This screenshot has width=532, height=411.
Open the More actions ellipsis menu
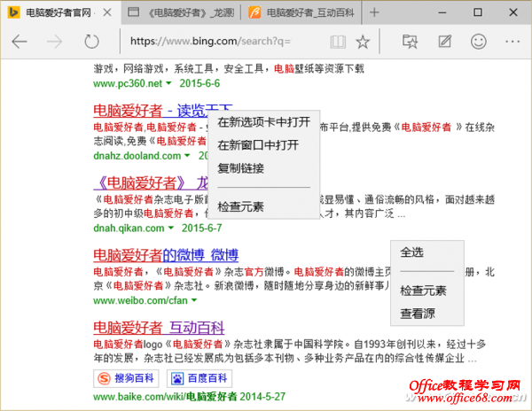pos(513,42)
